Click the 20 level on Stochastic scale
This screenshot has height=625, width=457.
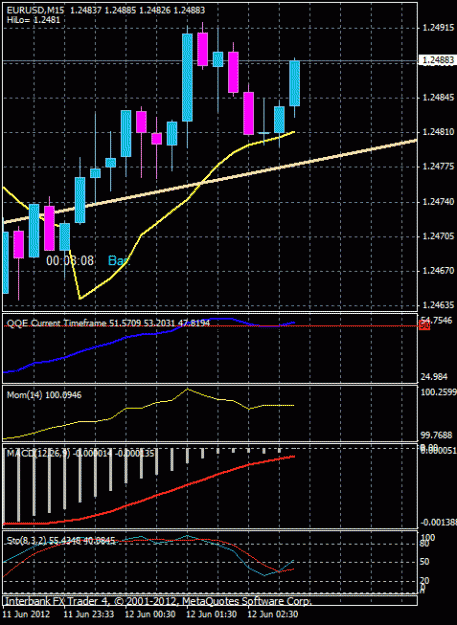(425, 581)
